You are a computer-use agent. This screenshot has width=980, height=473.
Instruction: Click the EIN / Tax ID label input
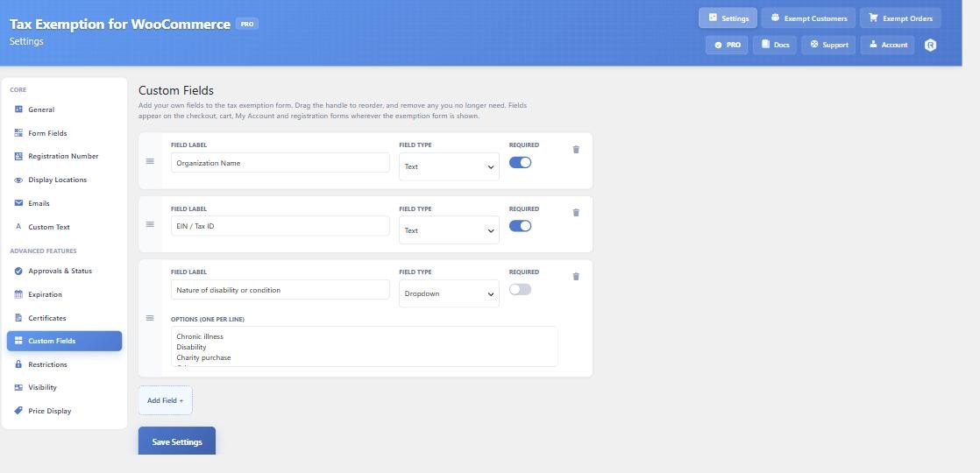[280, 226]
